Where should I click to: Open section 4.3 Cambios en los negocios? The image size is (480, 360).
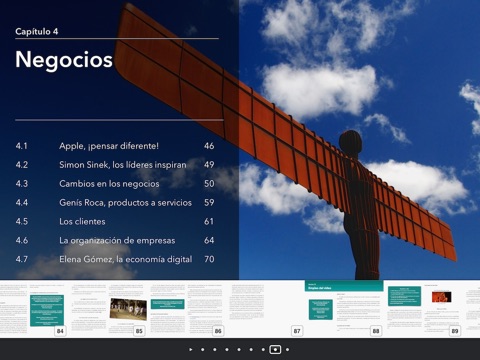coord(115,184)
